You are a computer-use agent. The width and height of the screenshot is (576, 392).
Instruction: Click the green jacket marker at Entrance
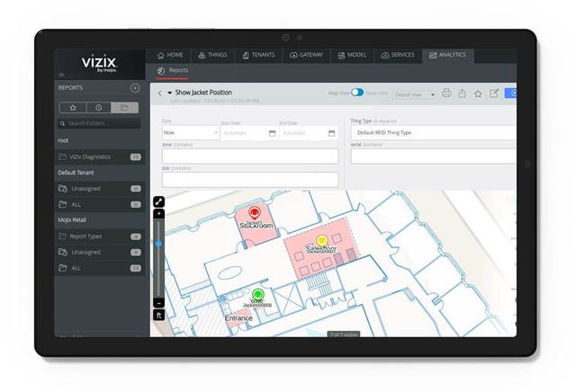(257, 294)
